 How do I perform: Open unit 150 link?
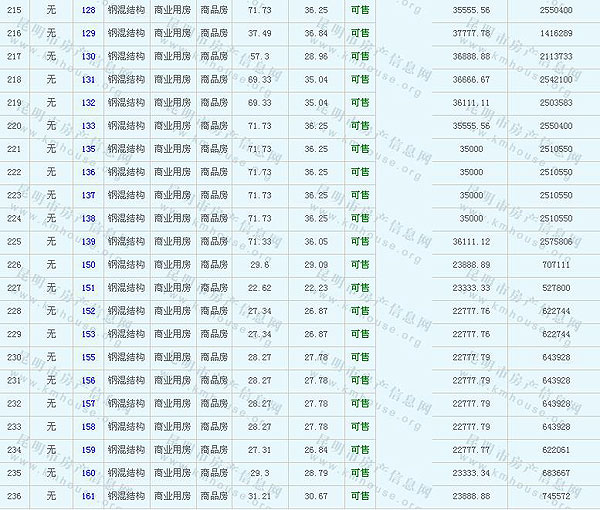[x=88, y=265]
